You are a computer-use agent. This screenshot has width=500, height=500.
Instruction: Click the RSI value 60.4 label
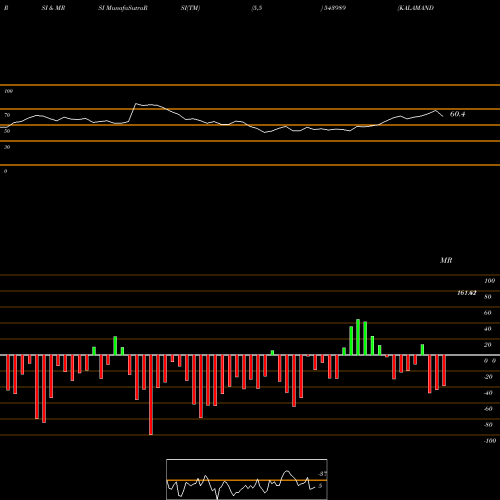[x=457, y=114]
